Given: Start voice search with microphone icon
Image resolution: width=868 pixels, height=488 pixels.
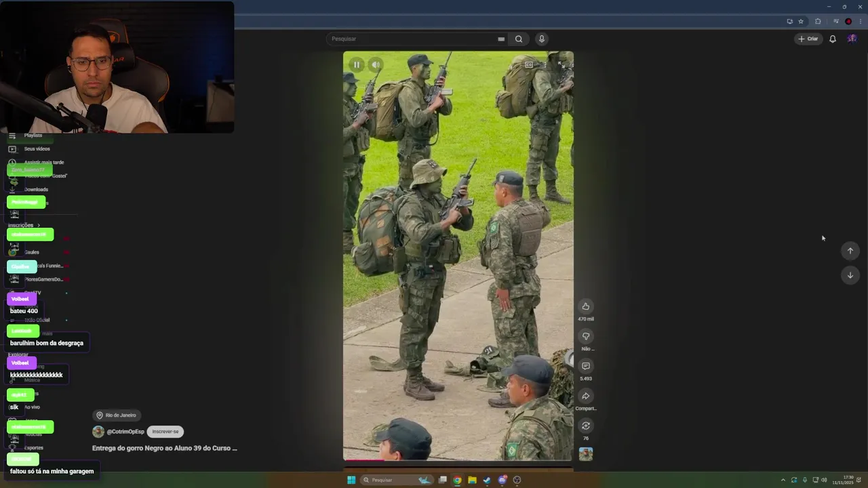Looking at the screenshot, I should pos(541,39).
